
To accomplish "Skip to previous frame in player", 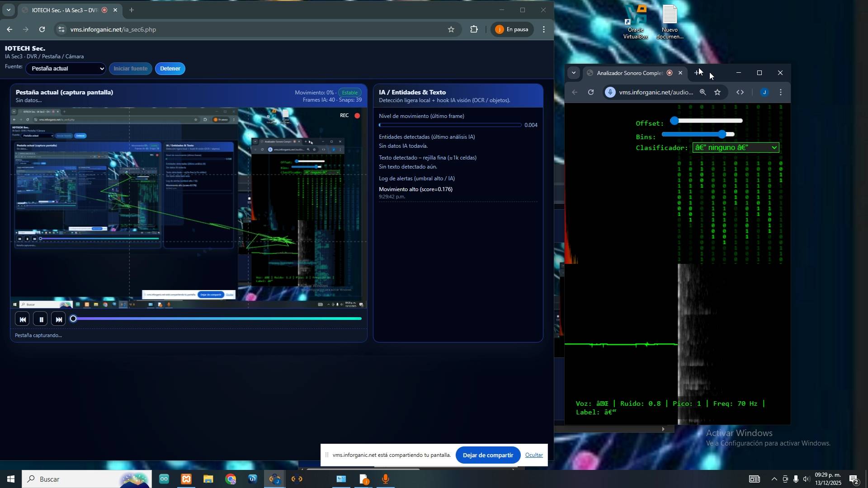I will pos(22,319).
